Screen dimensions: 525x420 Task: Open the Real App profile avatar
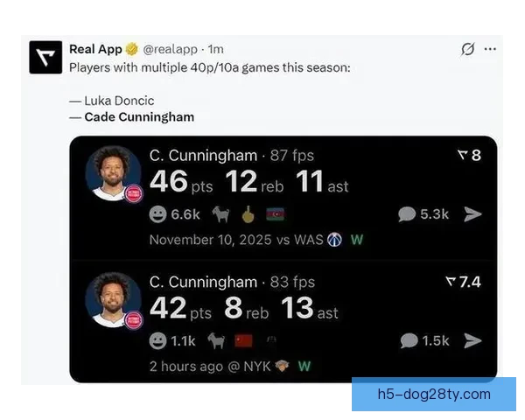point(45,57)
